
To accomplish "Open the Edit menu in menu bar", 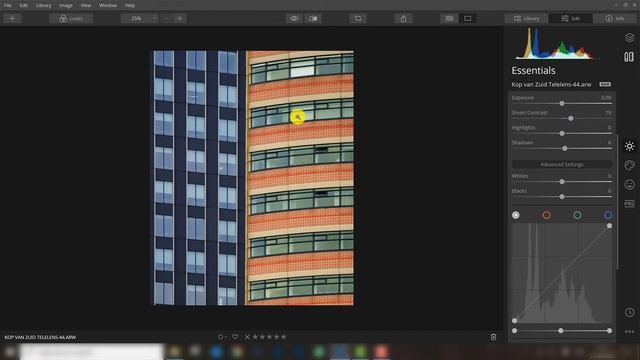I will click(24, 5).
